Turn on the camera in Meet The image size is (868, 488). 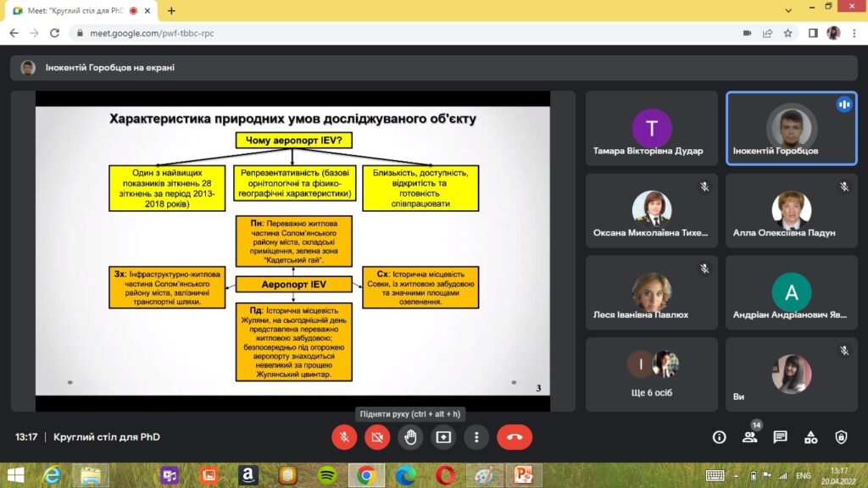(377, 437)
